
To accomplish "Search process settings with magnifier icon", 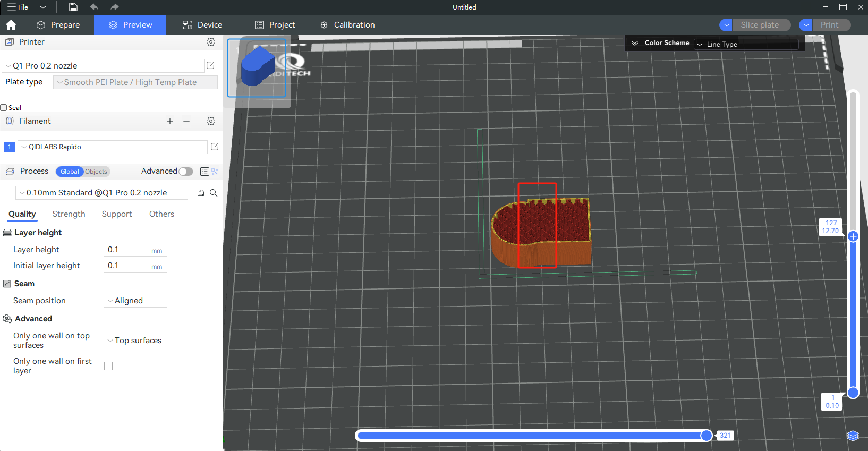I will [x=214, y=193].
